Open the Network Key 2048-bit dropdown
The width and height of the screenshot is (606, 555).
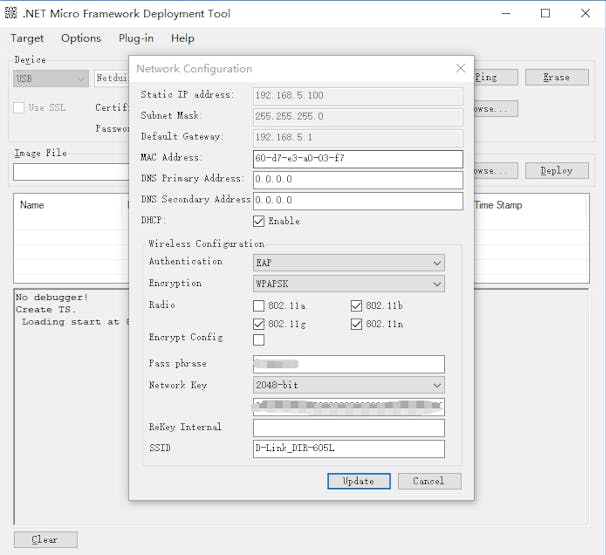(x=349, y=385)
